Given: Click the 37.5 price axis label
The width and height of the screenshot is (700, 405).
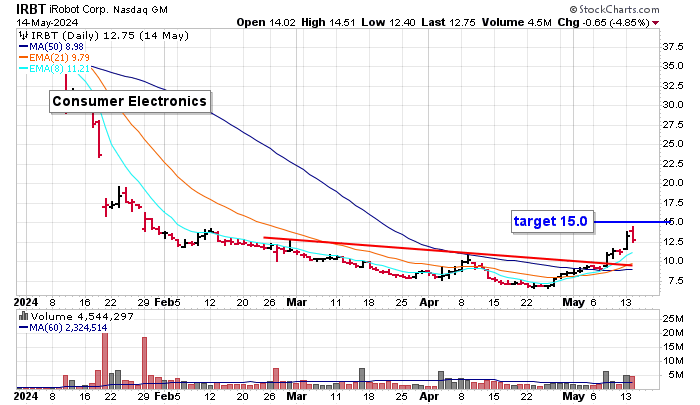Looking at the screenshot, I should pos(673,46).
